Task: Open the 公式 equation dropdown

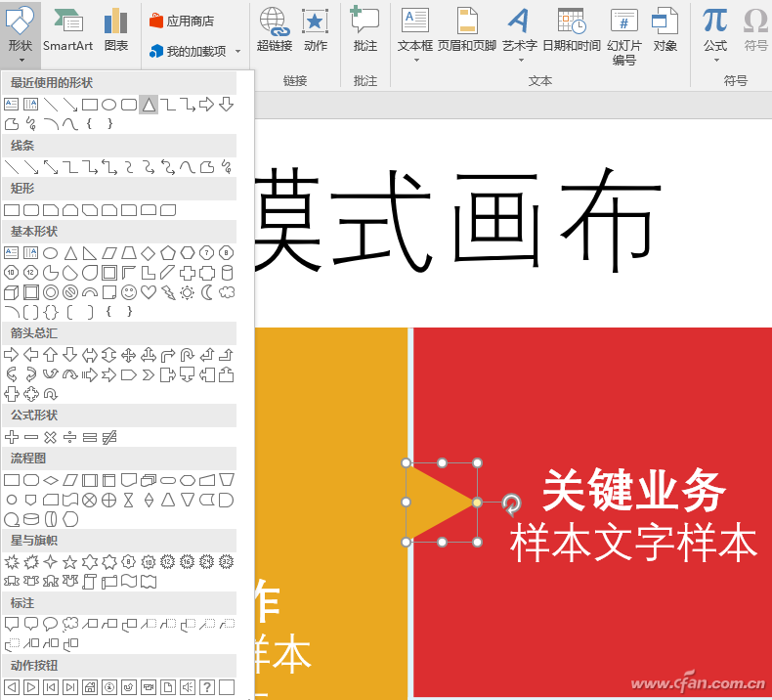Action: [x=715, y=34]
